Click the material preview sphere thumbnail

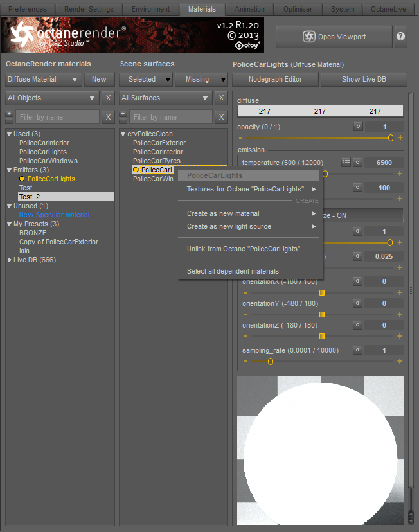321,450
